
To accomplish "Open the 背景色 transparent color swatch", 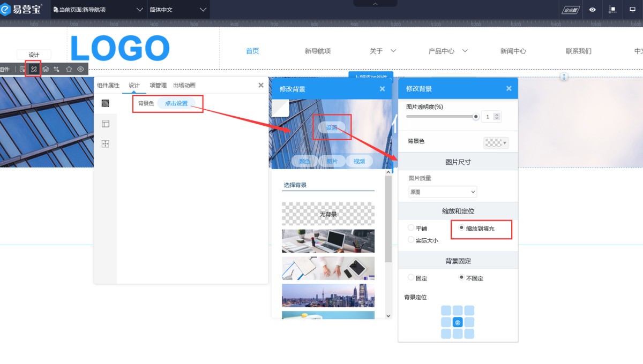I will [x=496, y=142].
